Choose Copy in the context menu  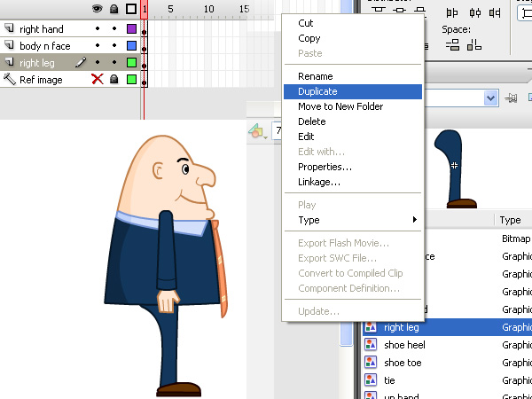click(x=309, y=38)
